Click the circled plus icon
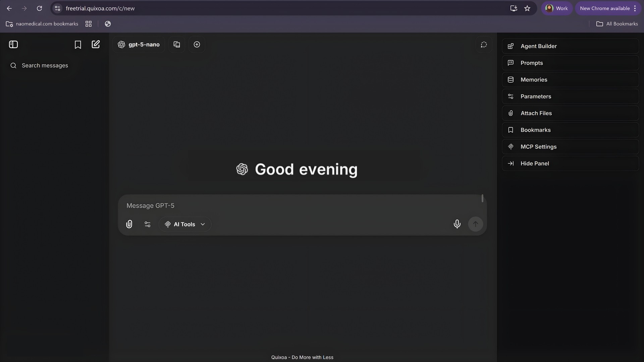 coord(197,45)
